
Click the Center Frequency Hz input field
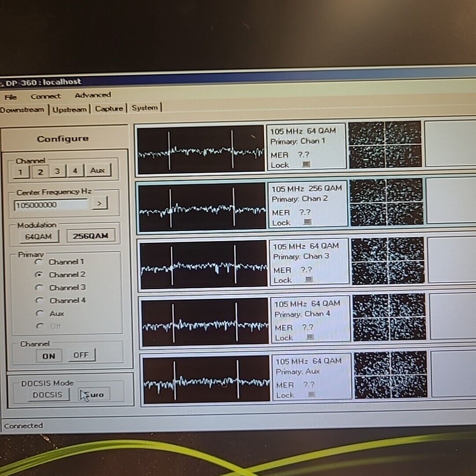coord(51,205)
